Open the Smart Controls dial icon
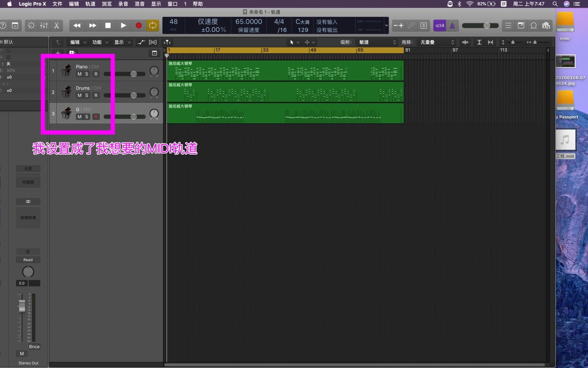The width and height of the screenshot is (588, 368). click(31, 25)
